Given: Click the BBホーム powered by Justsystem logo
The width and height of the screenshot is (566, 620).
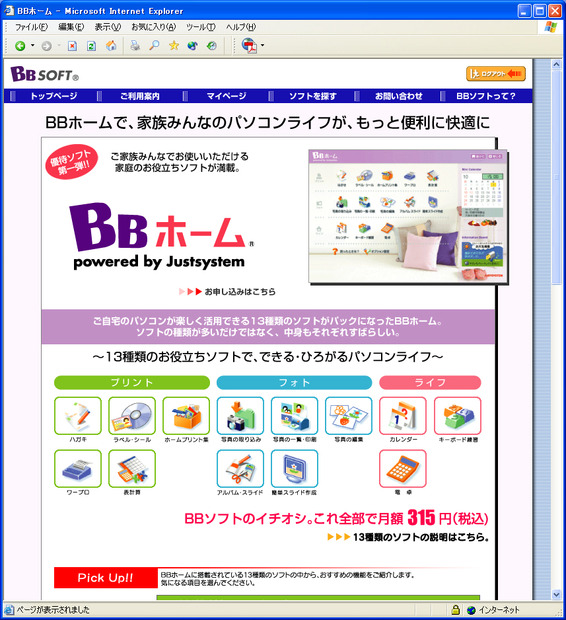Looking at the screenshot, I should click(161, 236).
